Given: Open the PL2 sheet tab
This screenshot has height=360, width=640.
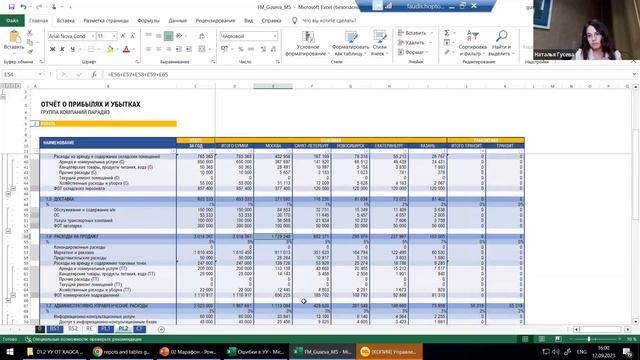Looking at the screenshot, I should (123, 329).
